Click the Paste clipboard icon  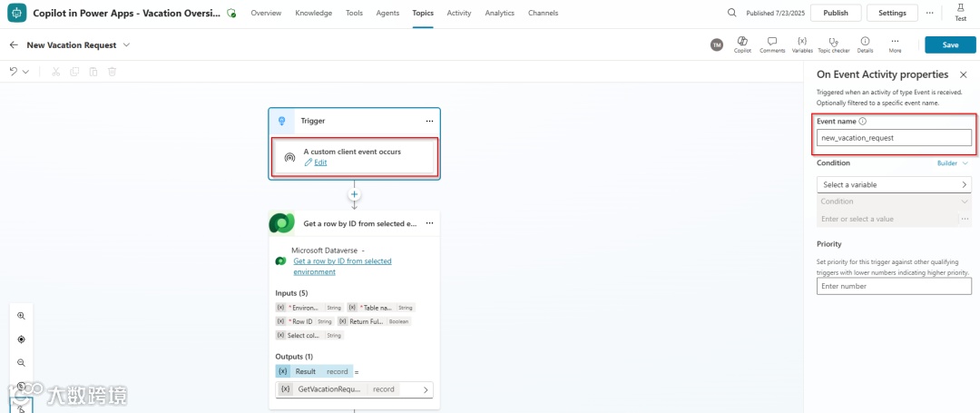click(x=93, y=72)
